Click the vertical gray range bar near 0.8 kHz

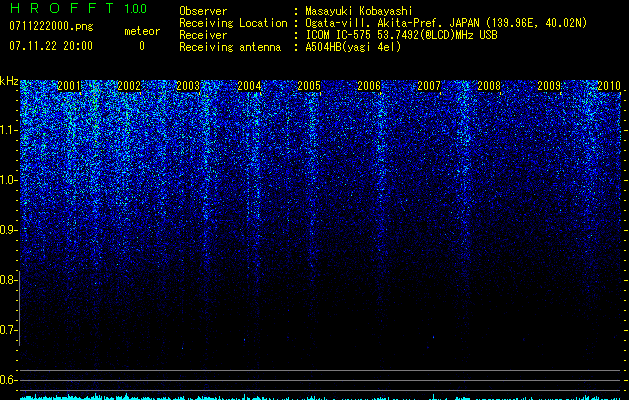pyautogui.click(x=19, y=308)
